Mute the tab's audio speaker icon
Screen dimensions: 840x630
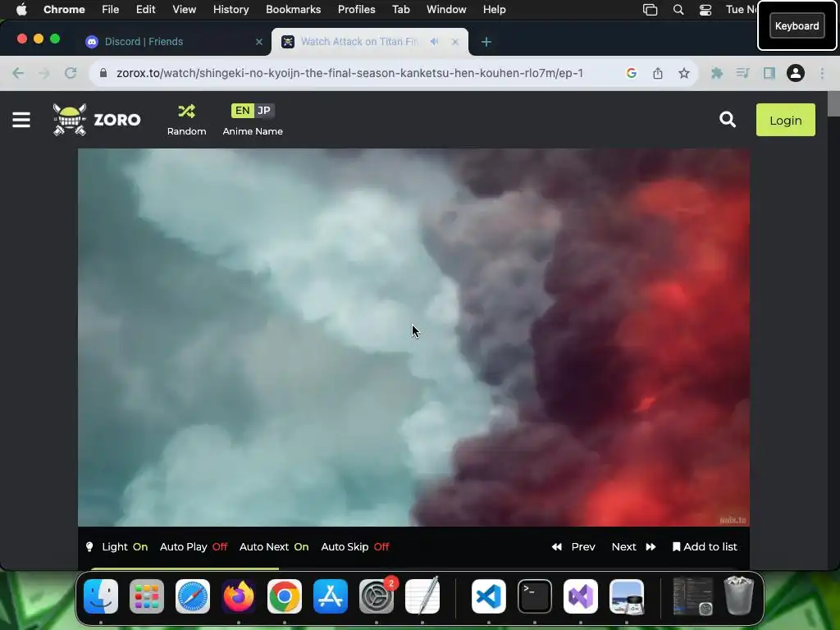coord(435,41)
